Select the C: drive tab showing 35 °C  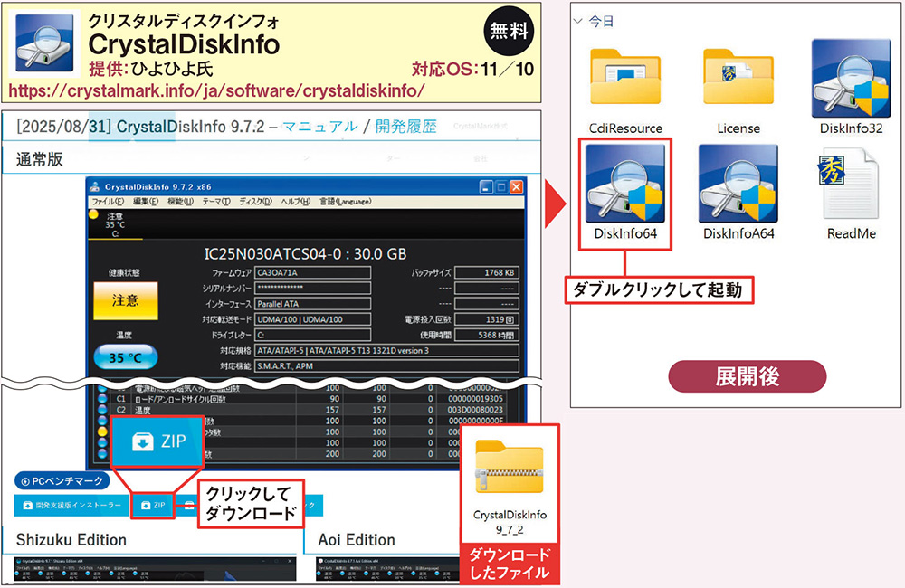(115, 224)
